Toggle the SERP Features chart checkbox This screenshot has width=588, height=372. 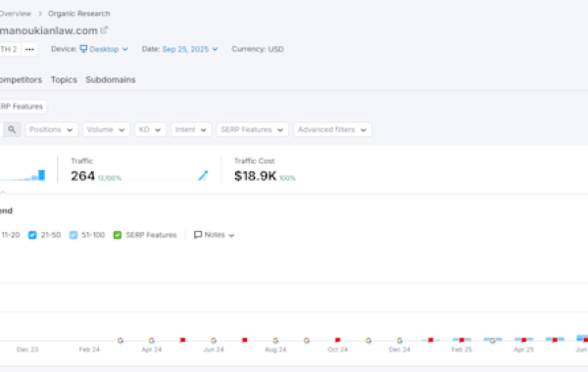point(118,235)
